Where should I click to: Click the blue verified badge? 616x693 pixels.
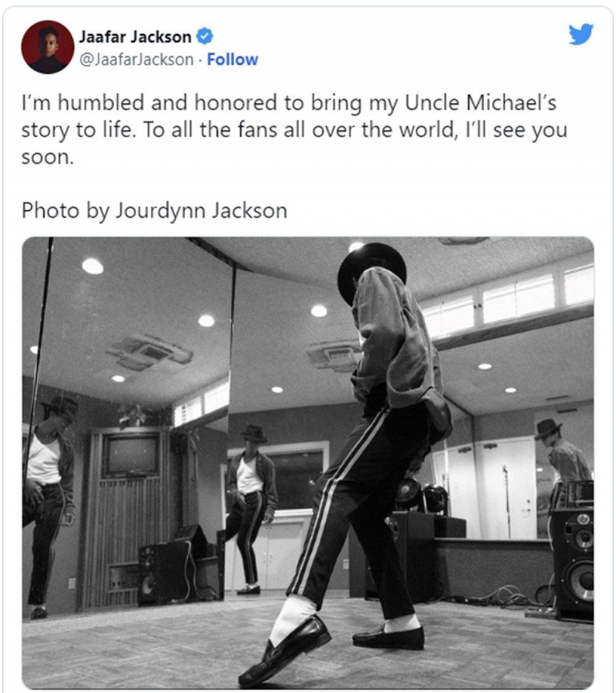(206, 36)
